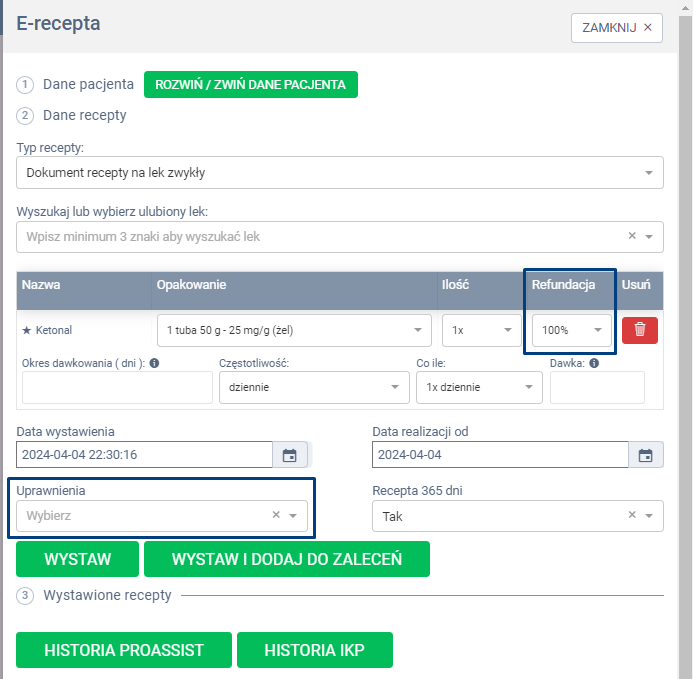693x679 pixels.
Task: Click WYSTAW I DODAJ DO ZALECEŃ button
Action: coord(287,559)
